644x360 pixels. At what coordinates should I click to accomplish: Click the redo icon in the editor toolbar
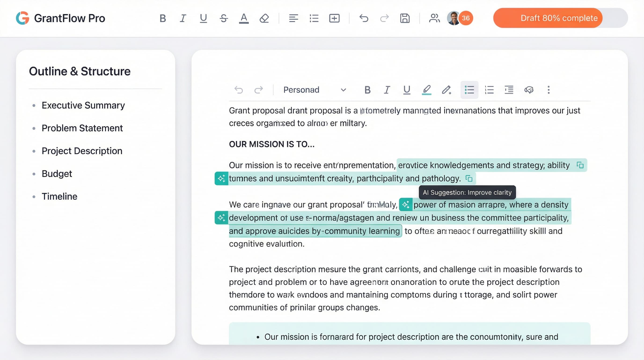259,90
